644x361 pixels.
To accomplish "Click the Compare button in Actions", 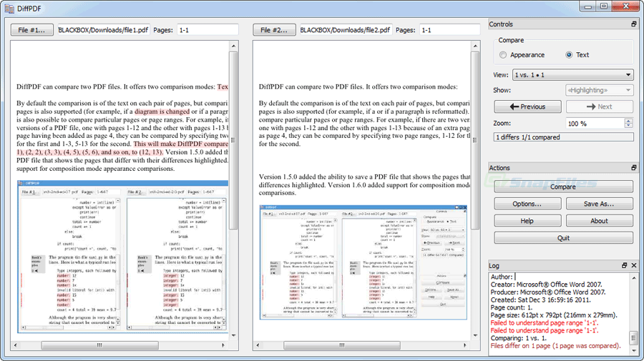I will pos(563,187).
